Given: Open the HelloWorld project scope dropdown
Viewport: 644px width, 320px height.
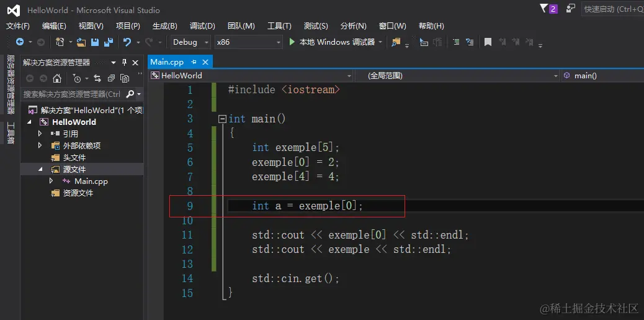Looking at the screenshot, I should pos(251,76).
